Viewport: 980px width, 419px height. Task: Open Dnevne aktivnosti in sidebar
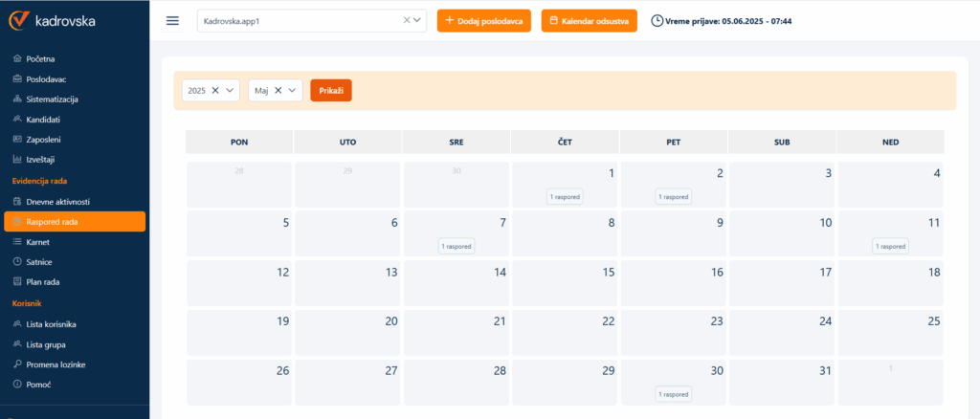[57, 202]
